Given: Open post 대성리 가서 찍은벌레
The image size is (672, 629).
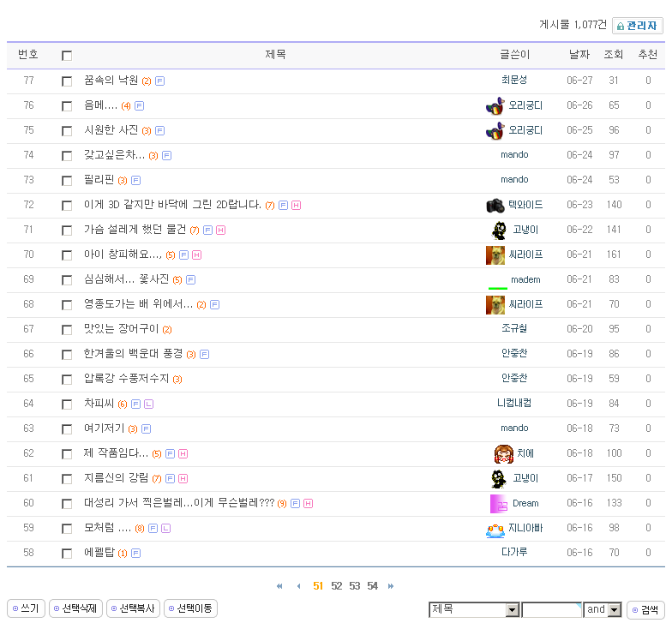Looking at the screenshot, I should point(179,502).
